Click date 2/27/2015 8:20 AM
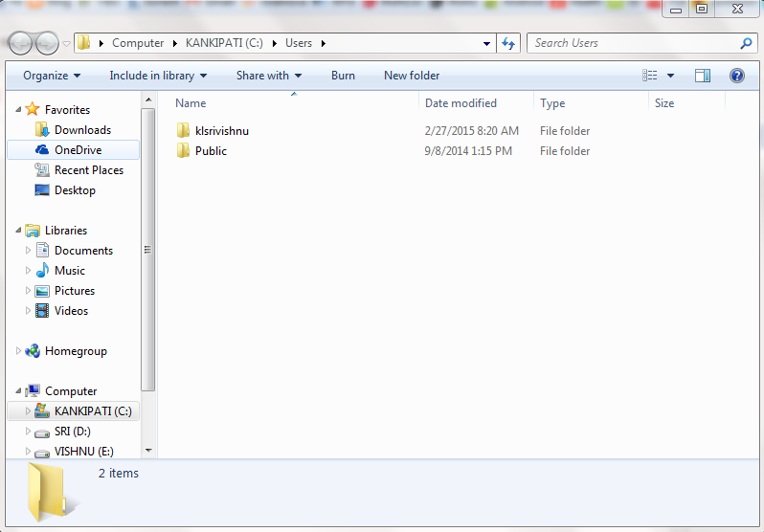Image resolution: width=764 pixels, height=532 pixels. tap(472, 130)
